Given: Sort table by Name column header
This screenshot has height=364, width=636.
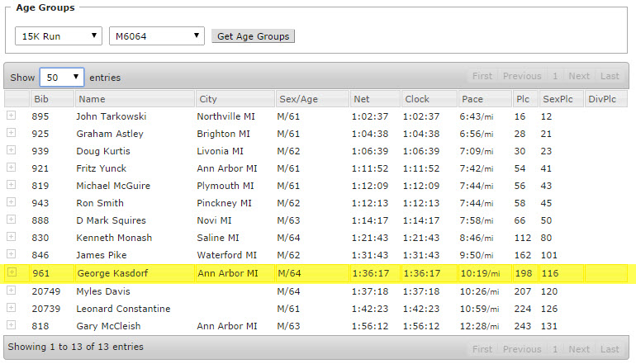Looking at the screenshot, I should (133, 99).
